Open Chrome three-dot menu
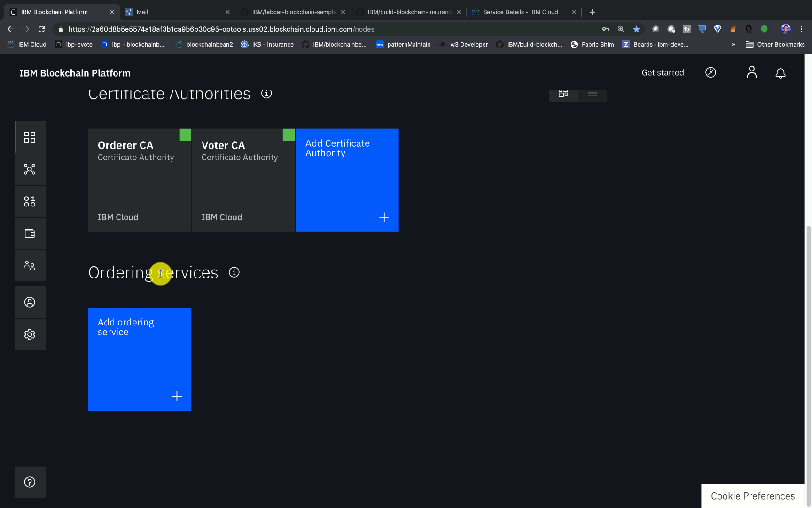812x508 pixels. tap(802, 29)
